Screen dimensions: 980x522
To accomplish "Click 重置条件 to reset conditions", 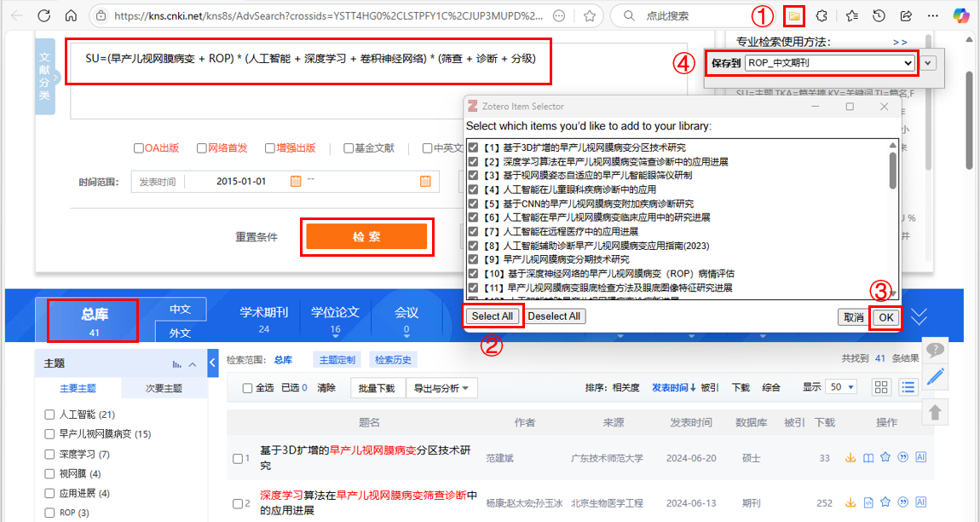I will click(x=257, y=237).
